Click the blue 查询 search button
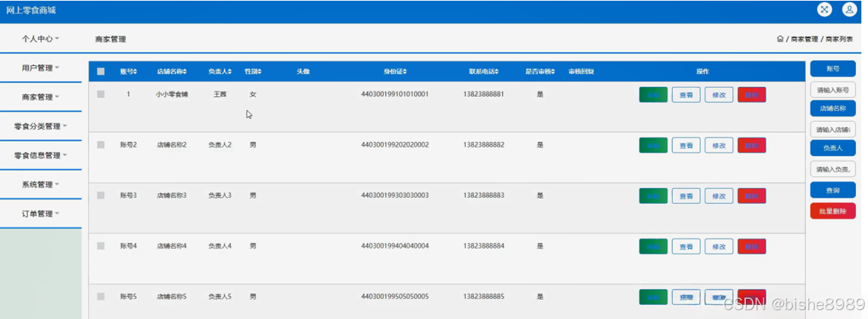The height and width of the screenshot is (319, 868). 833,191
